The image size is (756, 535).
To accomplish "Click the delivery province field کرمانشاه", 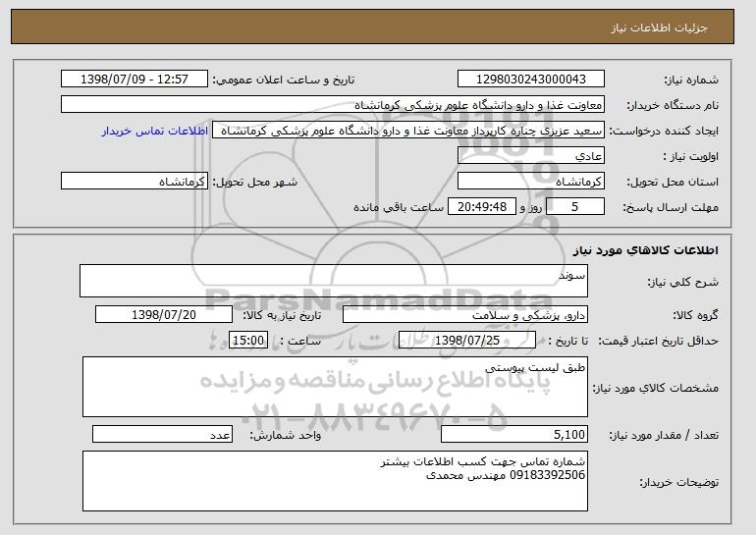I will [531, 182].
